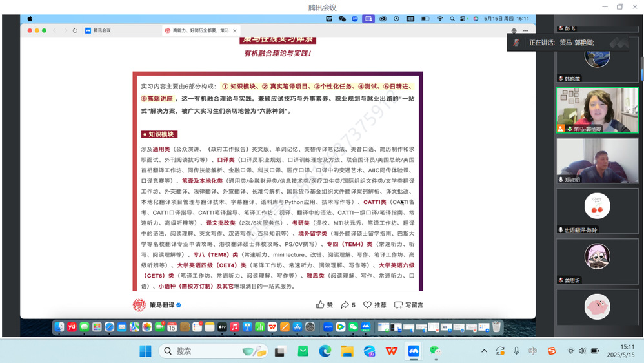
Task: Open Control Center in the mac menu bar
Action: [464, 19]
